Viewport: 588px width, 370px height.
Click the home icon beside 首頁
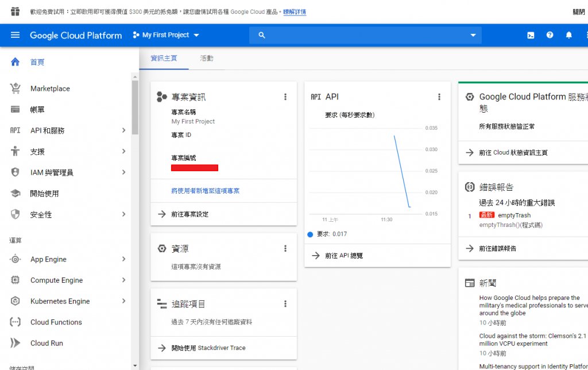(15, 62)
